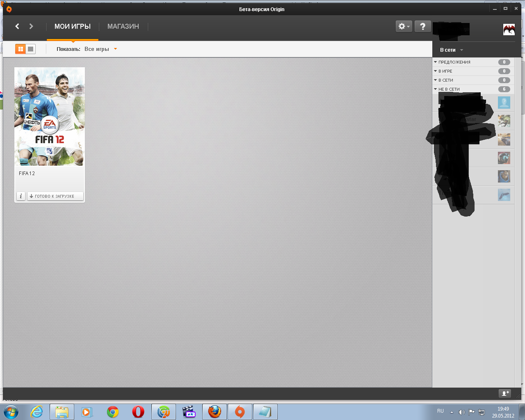
Task: Maximize the Origin window
Action: [x=505, y=9]
